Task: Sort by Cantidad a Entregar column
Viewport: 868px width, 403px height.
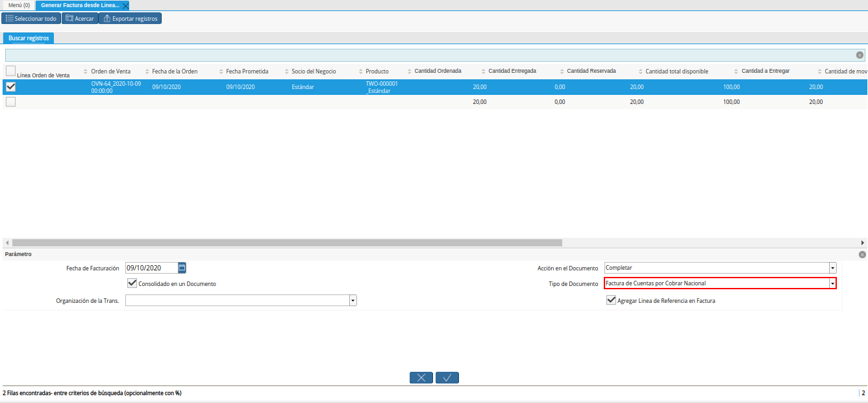Action: tap(765, 71)
